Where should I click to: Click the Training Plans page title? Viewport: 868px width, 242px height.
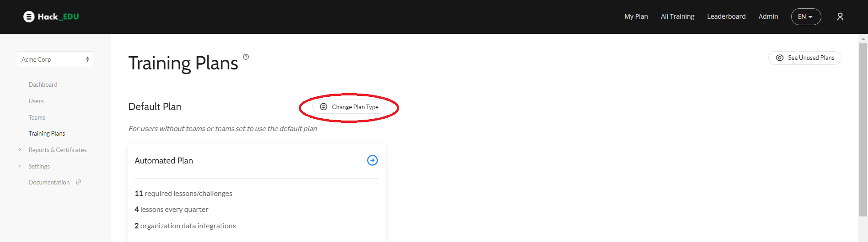click(183, 63)
